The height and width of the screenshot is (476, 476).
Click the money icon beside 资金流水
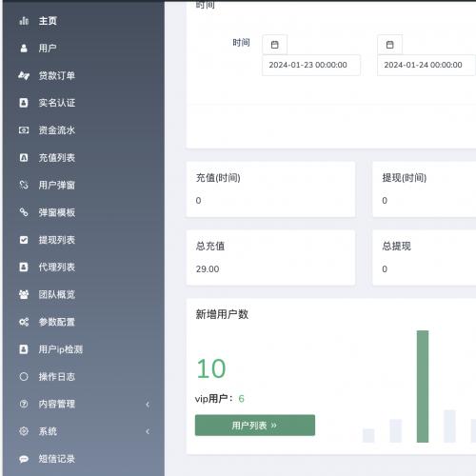pyautogui.click(x=24, y=130)
